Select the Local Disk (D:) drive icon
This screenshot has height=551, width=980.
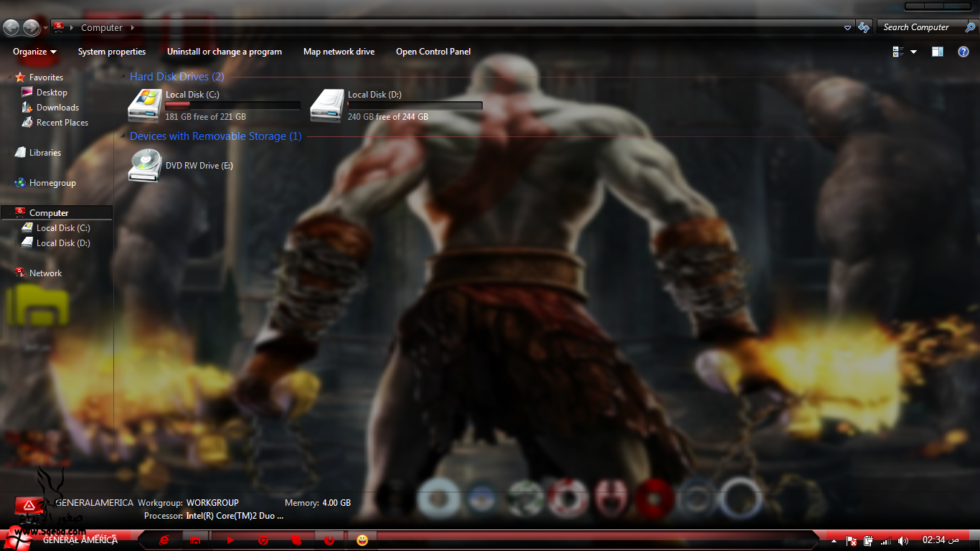(x=327, y=105)
